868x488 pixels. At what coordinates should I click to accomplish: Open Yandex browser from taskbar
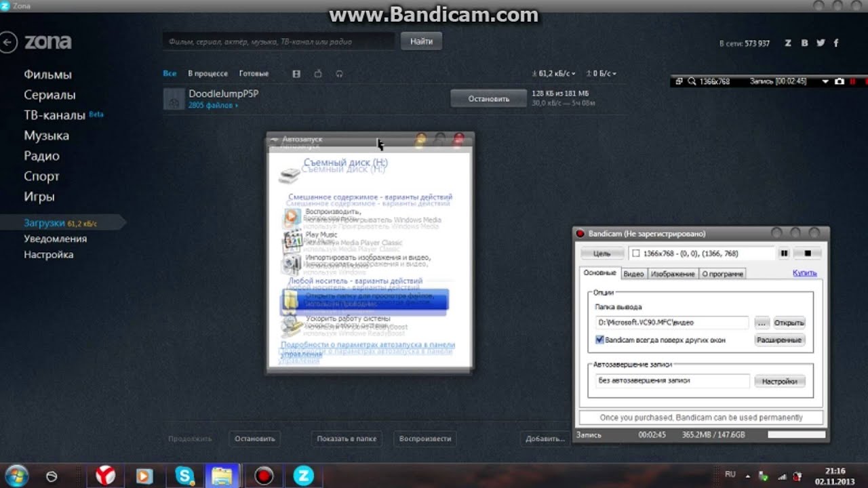[x=105, y=476]
